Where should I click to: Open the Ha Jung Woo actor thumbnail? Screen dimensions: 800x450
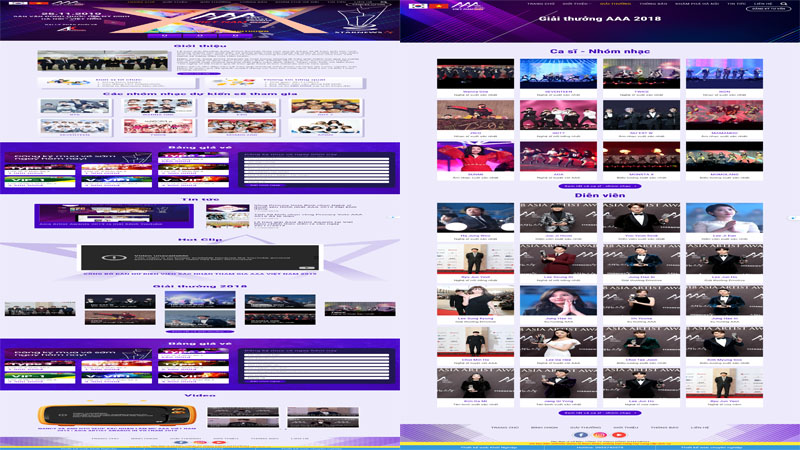(x=475, y=218)
